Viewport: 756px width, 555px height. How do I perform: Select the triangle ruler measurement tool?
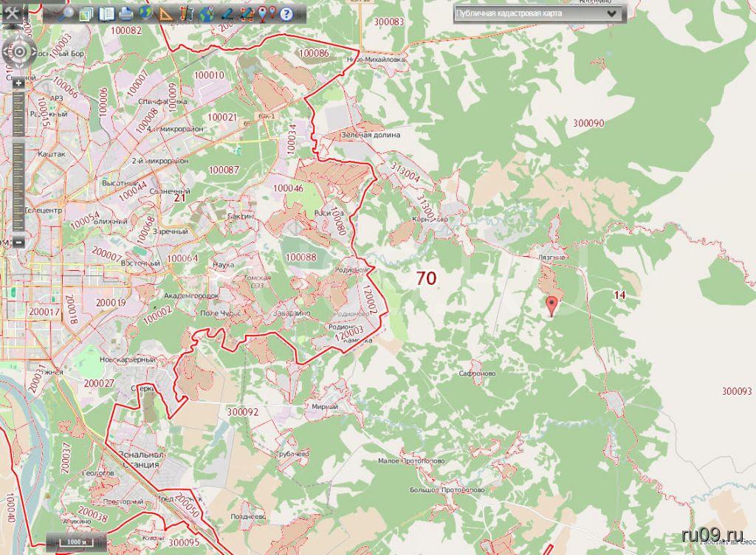click(166, 14)
